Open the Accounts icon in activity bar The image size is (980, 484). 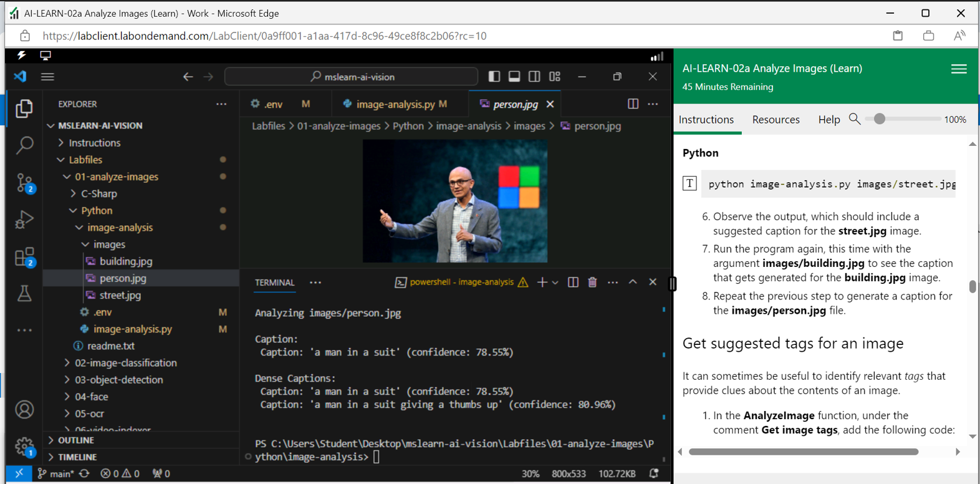point(24,410)
